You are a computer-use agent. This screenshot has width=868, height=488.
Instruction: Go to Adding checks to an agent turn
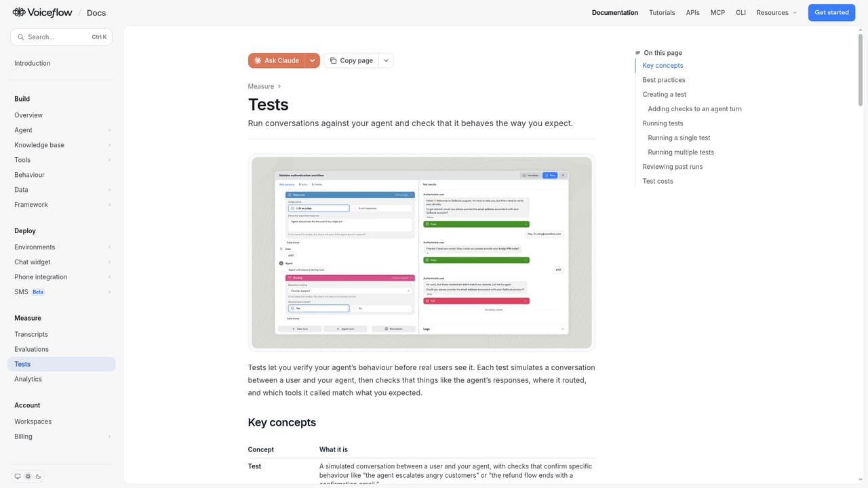click(694, 108)
